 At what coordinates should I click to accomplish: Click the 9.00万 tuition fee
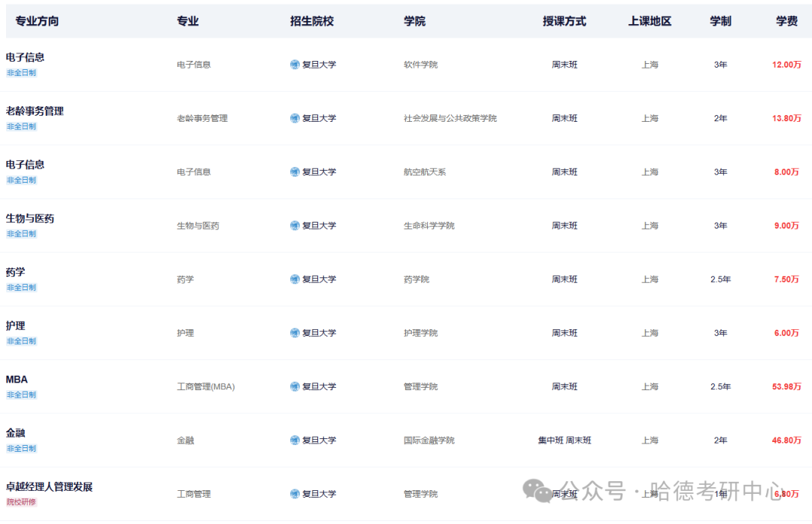(786, 226)
